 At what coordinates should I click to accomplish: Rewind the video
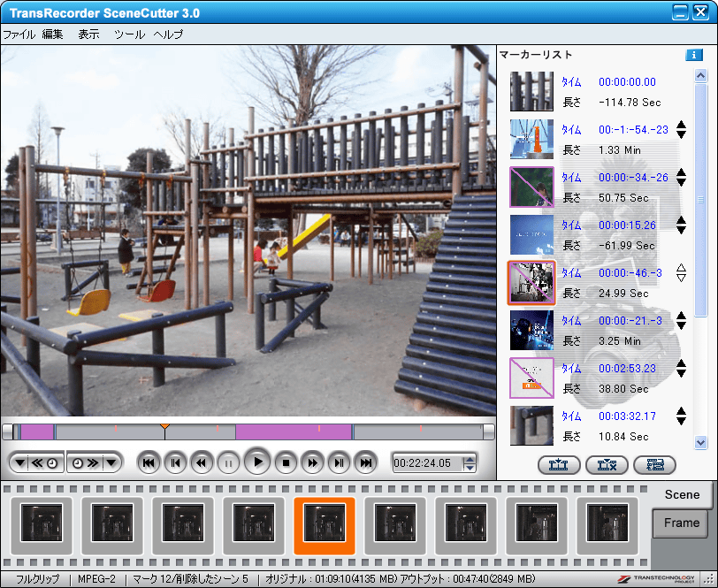202,463
